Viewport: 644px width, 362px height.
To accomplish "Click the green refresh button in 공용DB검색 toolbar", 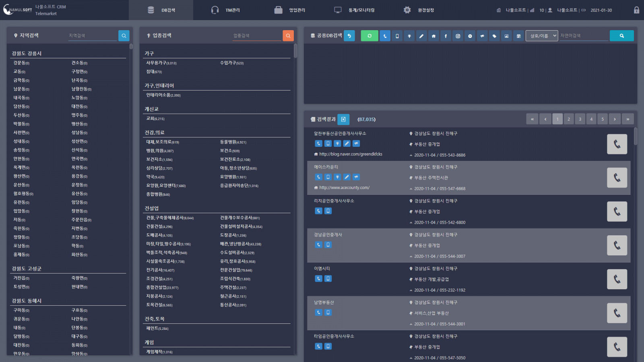I will coord(369,36).
